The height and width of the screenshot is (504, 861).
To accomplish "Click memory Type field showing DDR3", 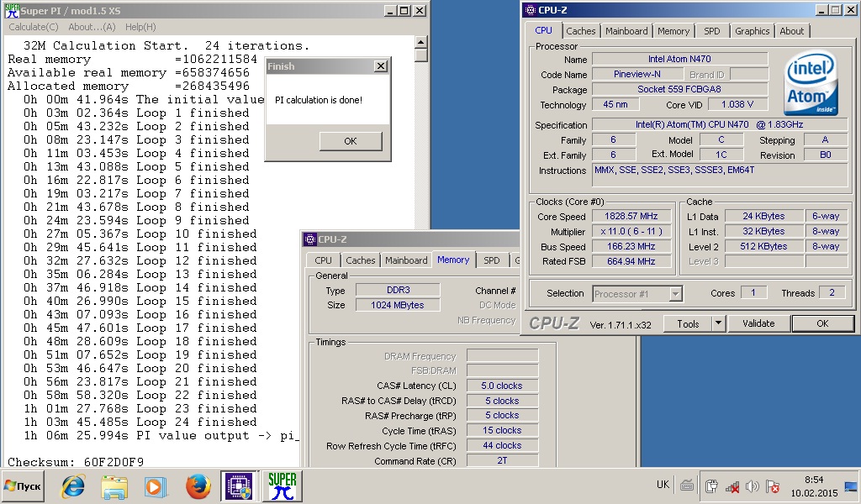I will point(398,290).
